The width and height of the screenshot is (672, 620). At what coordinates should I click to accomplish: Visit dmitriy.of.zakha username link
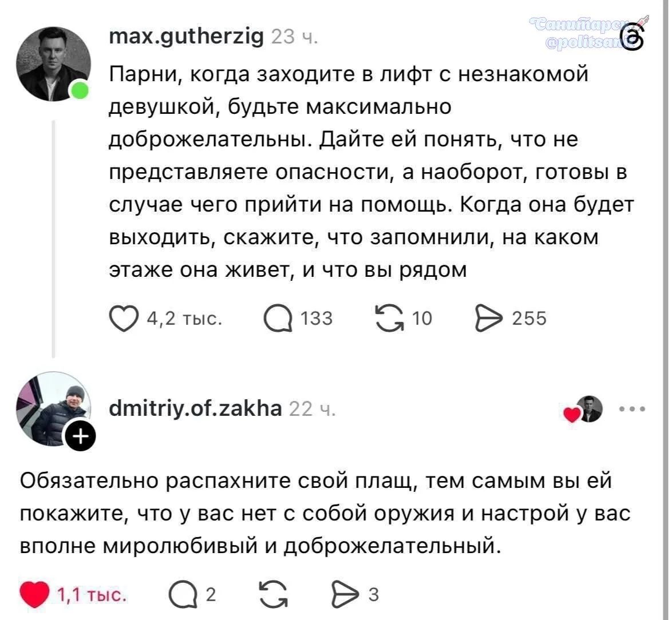coord(195,409)
